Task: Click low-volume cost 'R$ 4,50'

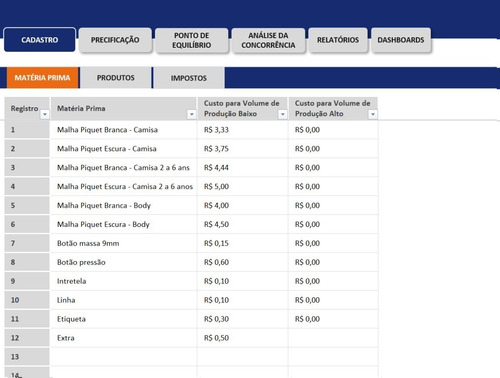Action: pyautogui.click(x=243, y=224)
